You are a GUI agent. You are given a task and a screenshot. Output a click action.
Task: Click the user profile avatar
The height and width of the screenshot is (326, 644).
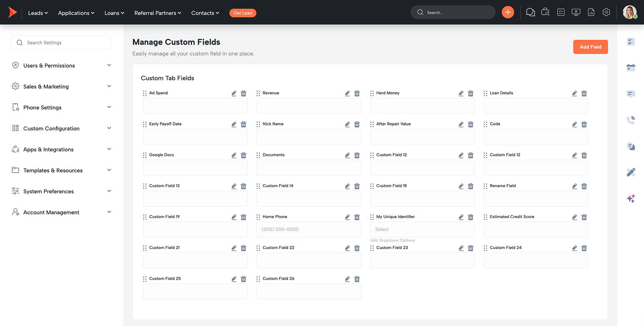pyautogui.click(x=630, y=13)
